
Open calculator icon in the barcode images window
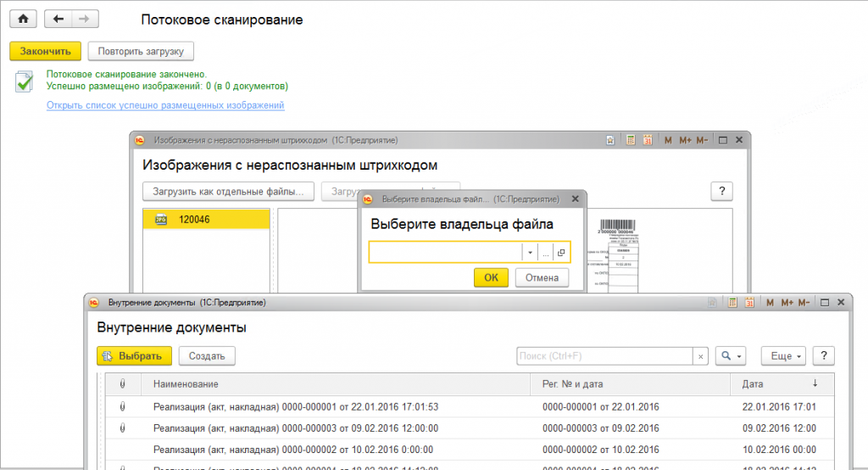pos(630,140)
